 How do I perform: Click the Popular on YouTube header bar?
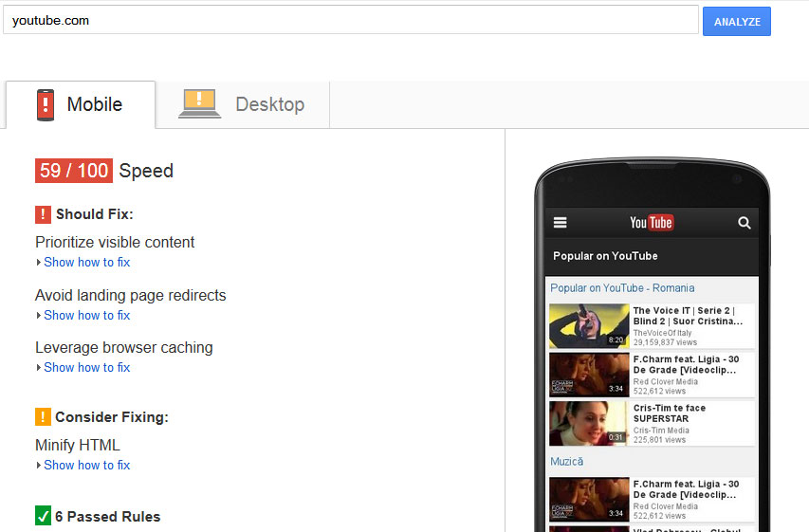(x=652, y=256)
